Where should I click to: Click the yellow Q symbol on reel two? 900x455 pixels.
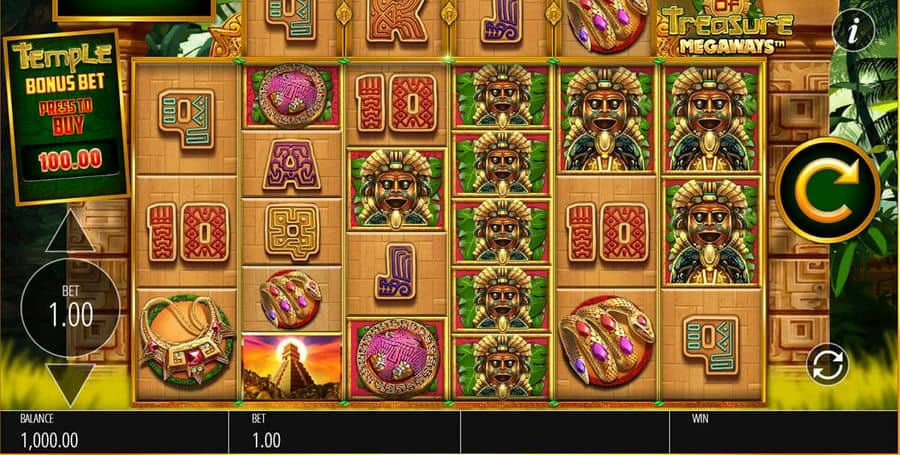point(292,232)
